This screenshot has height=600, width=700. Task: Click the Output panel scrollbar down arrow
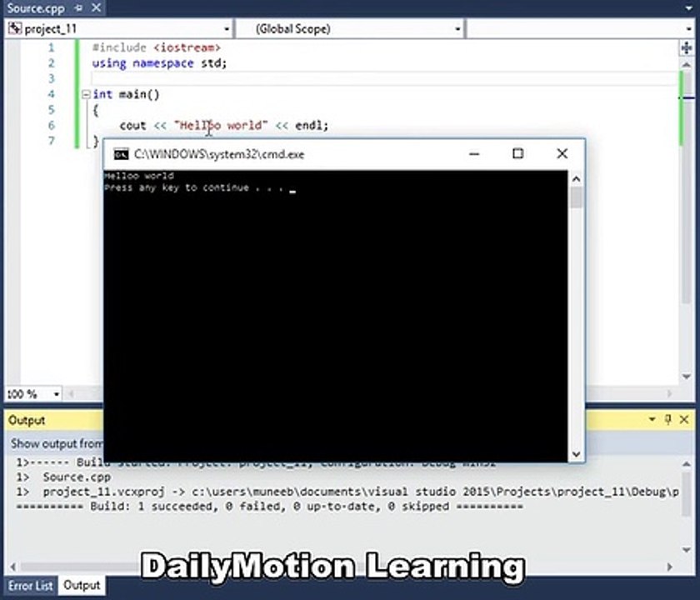687,550
